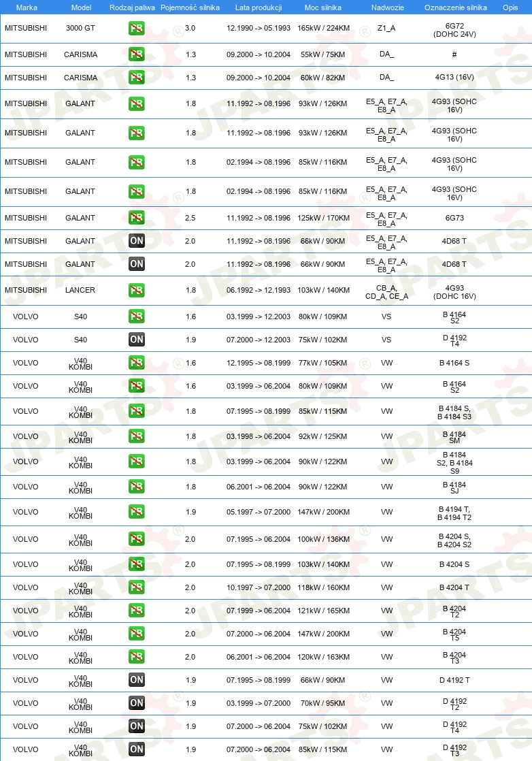The image size is (532, 761).
Task: Click the 'B 4184 SM' engine code cell
Action: pyautogui.click(x=454, y=437)
